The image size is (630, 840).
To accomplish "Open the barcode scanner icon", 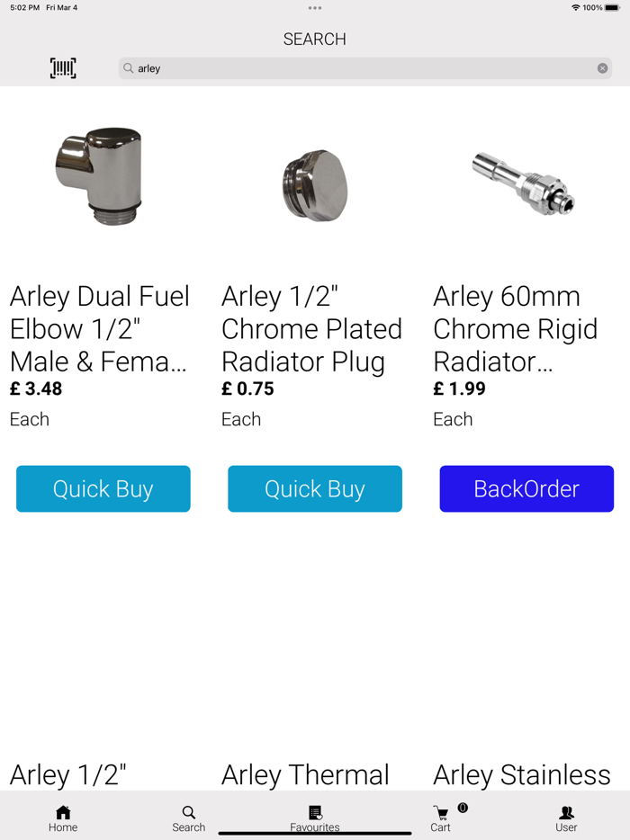I will [x=63, y=68].
